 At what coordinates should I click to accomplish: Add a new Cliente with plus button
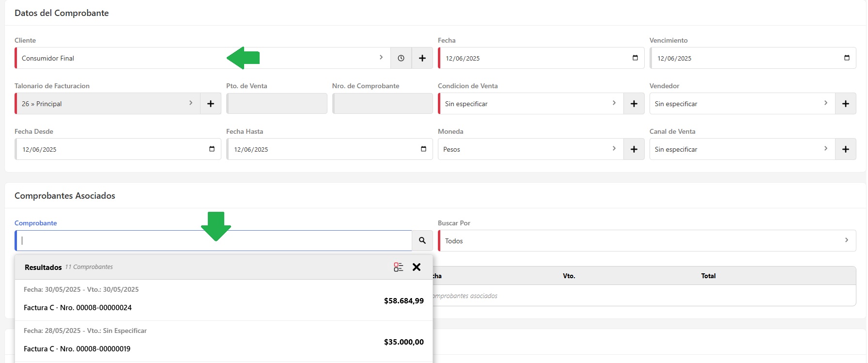(x=422, y=58)
